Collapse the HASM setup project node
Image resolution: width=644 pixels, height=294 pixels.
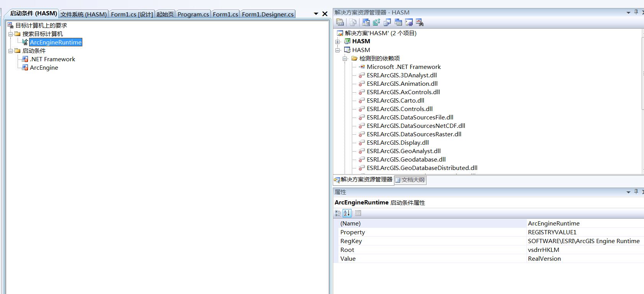[338, 50]
